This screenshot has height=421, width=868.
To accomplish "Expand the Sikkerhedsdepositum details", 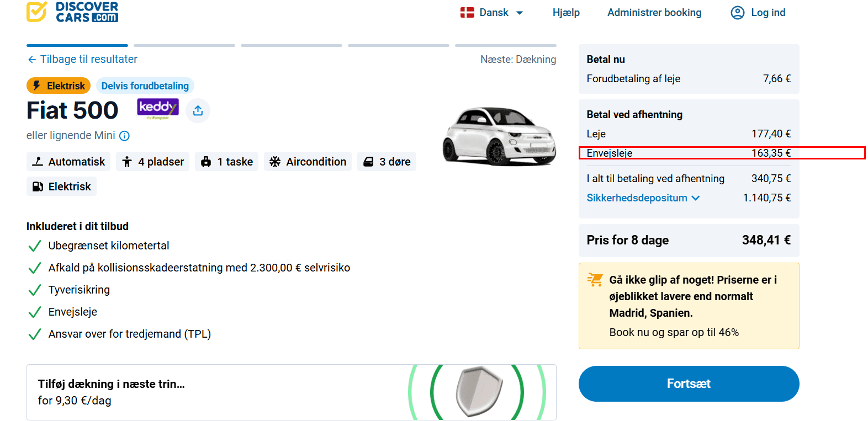I will coord(643,198).
